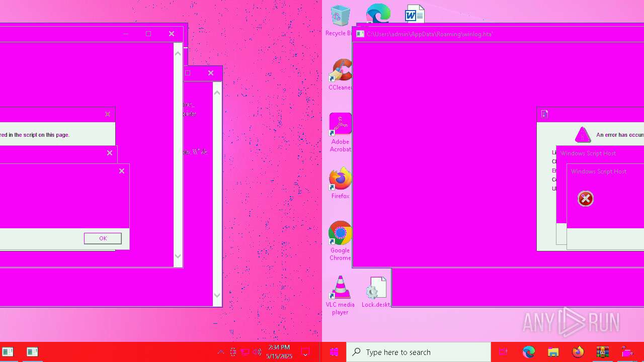Open the second app on the left taskbar
644x362 pixels.
tap(32, 352)
